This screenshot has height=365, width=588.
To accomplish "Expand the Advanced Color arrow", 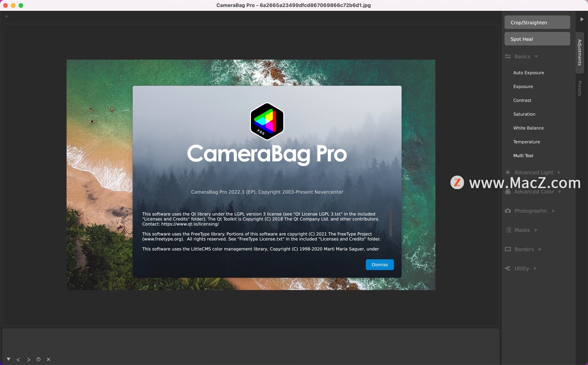I will [x=560, y=192].
